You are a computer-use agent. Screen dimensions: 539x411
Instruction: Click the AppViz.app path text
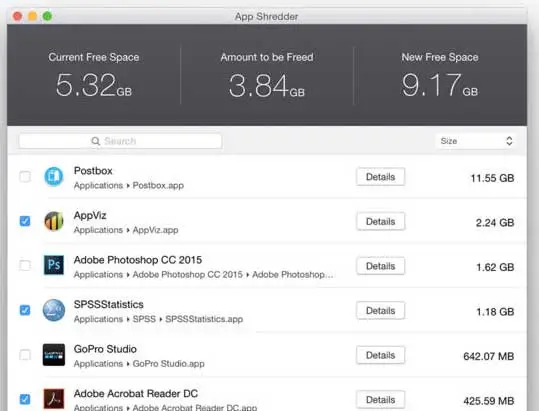click(155, 230)
